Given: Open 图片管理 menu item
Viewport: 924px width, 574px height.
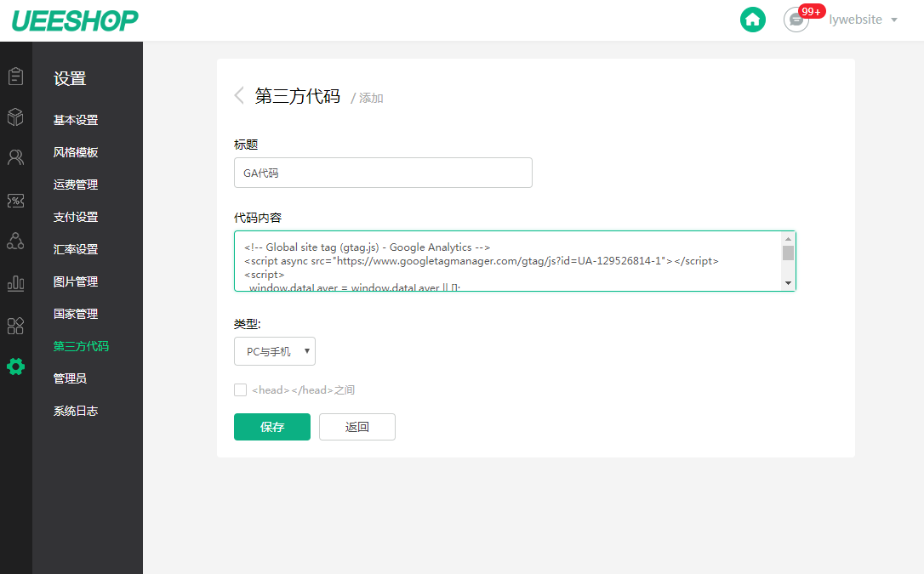Looking at the screenshot, I should [76, 282].
